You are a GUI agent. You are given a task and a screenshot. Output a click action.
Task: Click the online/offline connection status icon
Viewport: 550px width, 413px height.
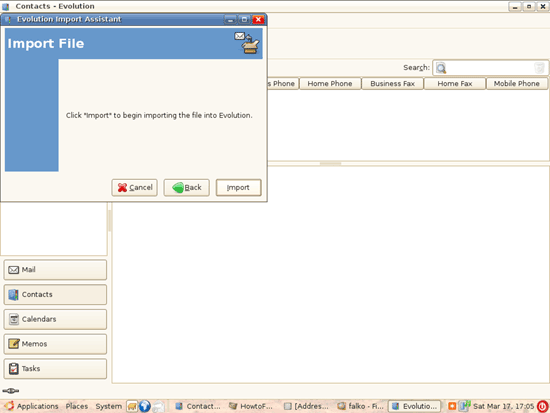coord(11,391)
